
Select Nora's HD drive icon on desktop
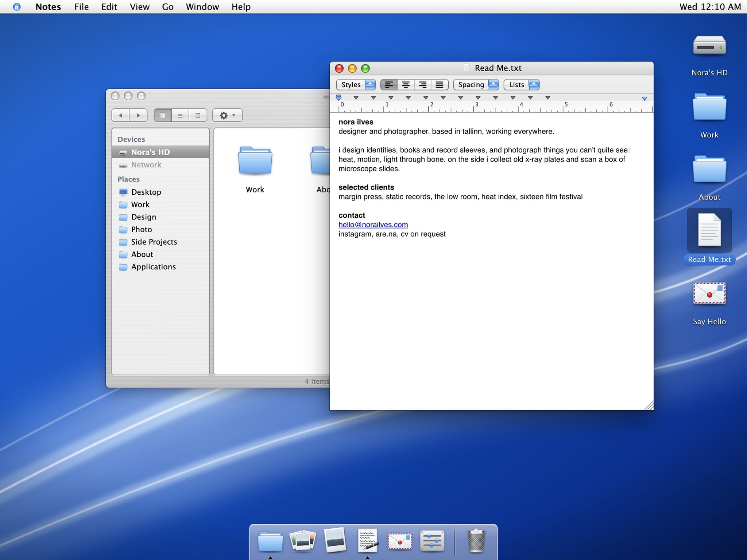709,46
